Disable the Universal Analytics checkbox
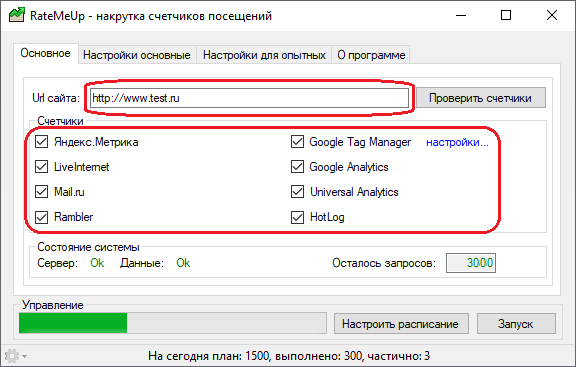 point(297,192)
